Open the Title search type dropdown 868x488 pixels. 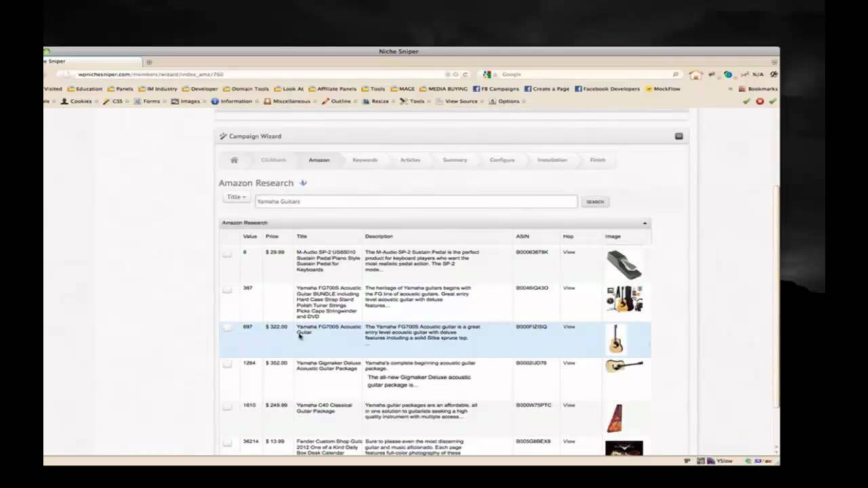pyautogui.click(x=237, y=197)
